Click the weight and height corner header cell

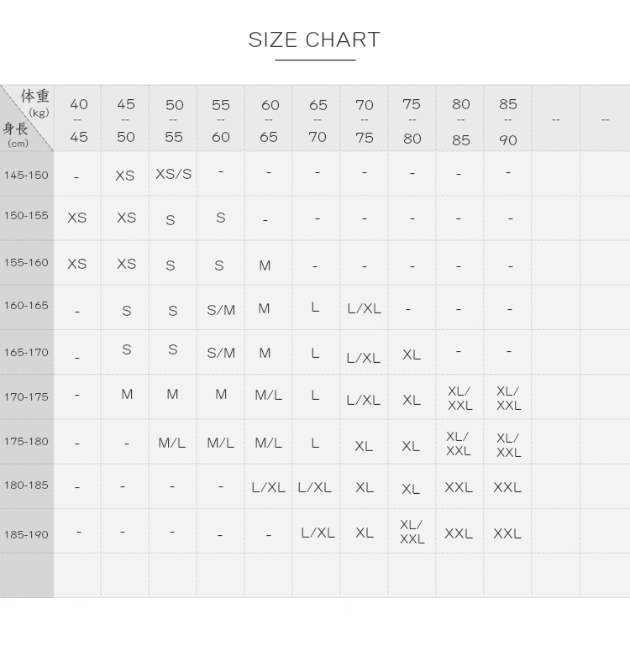tap(27, 118)
